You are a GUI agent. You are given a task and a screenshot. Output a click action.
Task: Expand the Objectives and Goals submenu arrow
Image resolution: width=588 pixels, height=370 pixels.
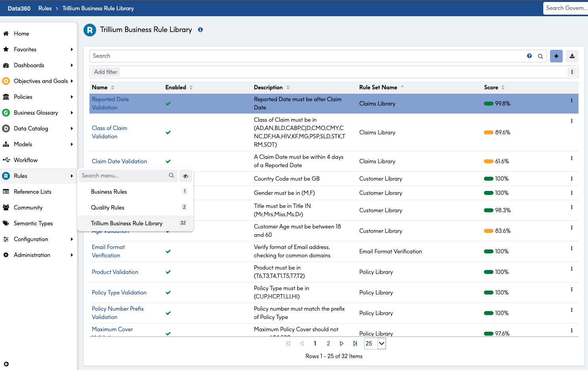pyautogui.click(x=72, y=81)
